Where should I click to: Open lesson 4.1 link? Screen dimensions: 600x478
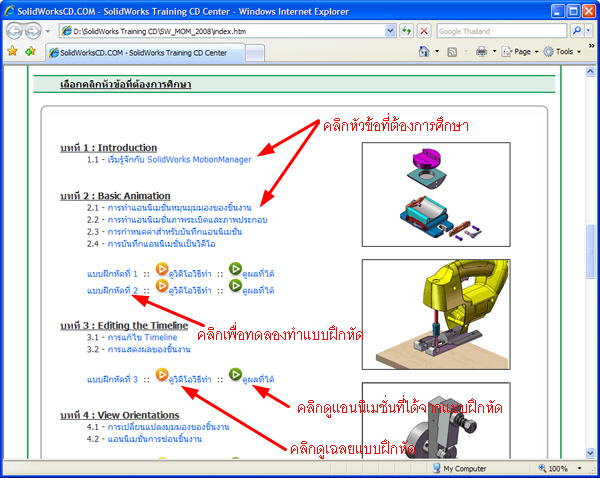tap(168, 427)
